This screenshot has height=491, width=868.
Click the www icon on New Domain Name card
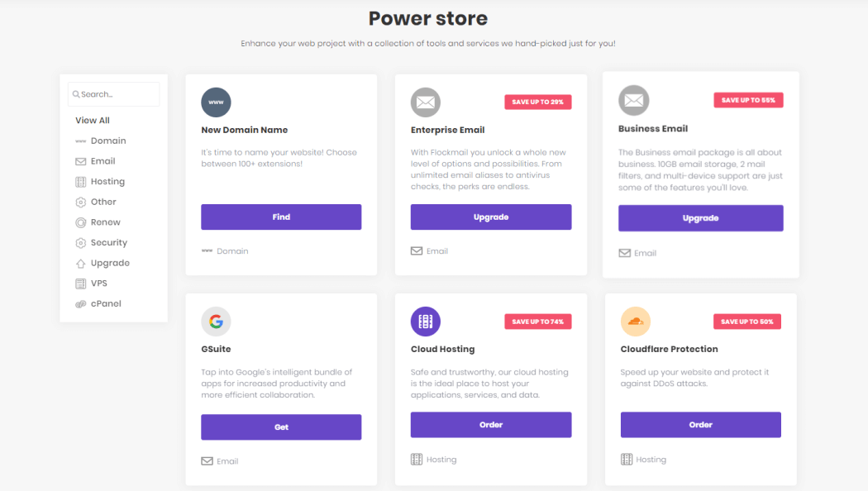[216, 102]
